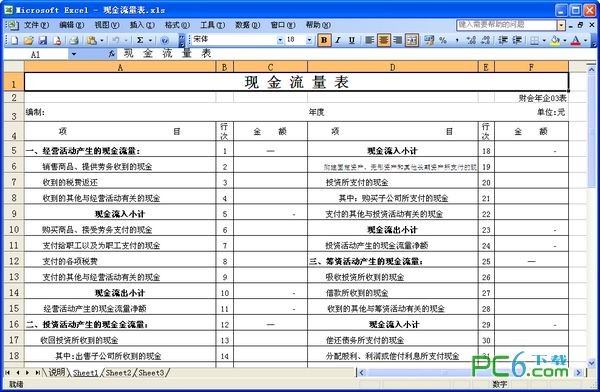Open the font size dropdown showing 18
Image resolution: width=600 pixels, height=392 pixels.
pos(309,40)
